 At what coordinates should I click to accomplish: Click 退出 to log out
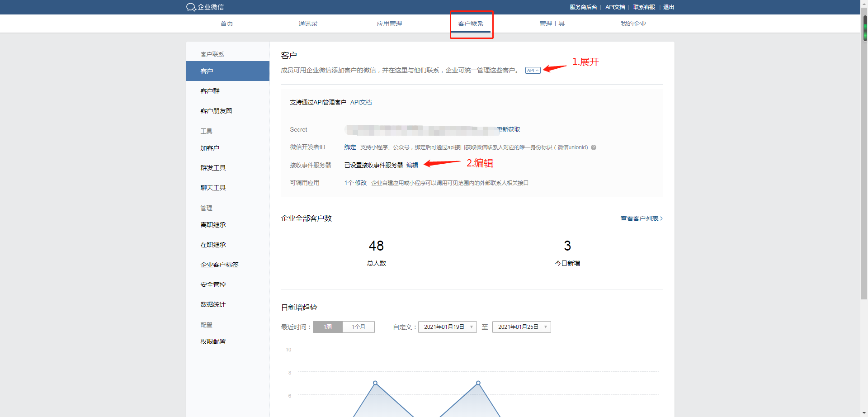coord(669,7)
